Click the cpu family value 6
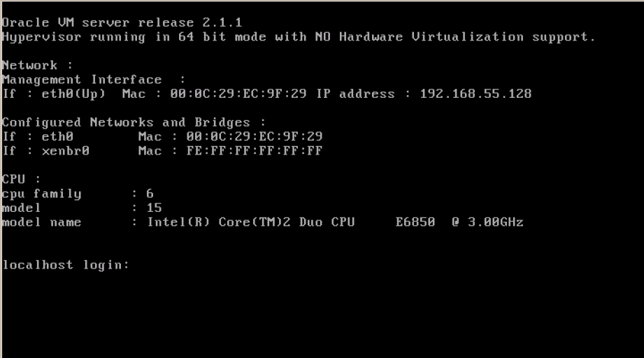 point(150,194)
